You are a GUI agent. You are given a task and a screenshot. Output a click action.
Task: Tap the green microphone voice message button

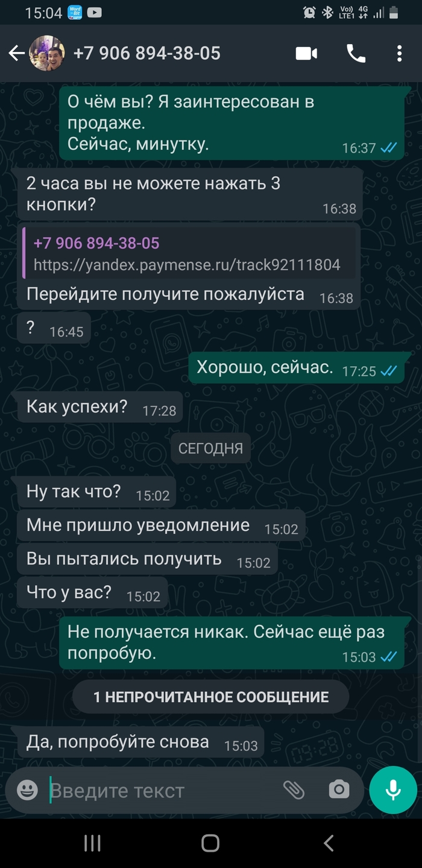[393, 790]
